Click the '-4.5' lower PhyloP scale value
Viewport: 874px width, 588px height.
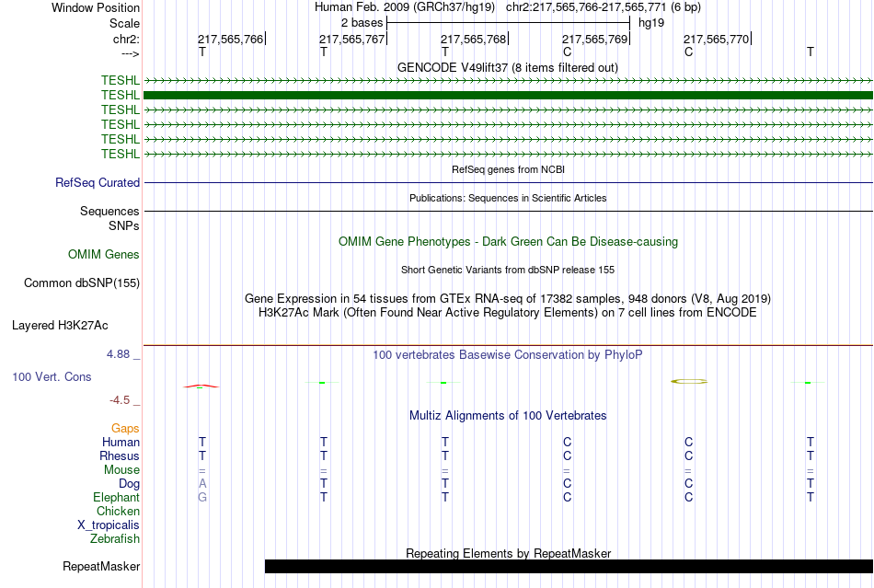click(x=120, y=400)
